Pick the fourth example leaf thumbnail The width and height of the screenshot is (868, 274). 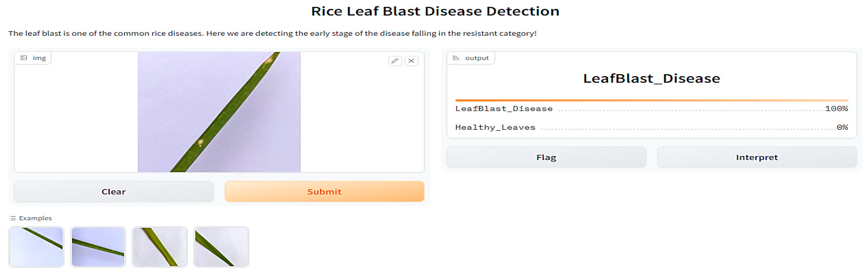point(221,247)
